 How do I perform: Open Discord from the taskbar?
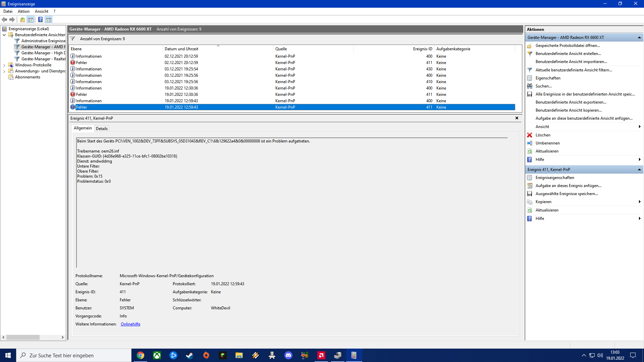[x=288, y=355]
